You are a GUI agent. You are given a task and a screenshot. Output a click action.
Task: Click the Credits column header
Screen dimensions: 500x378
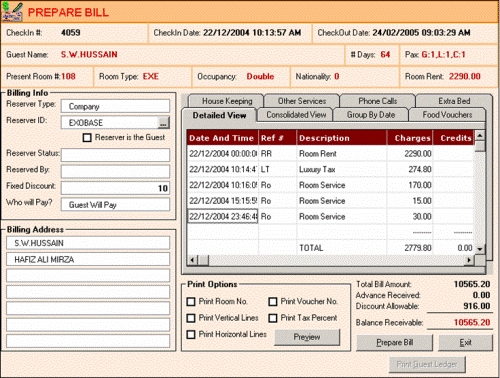(453, 138)
